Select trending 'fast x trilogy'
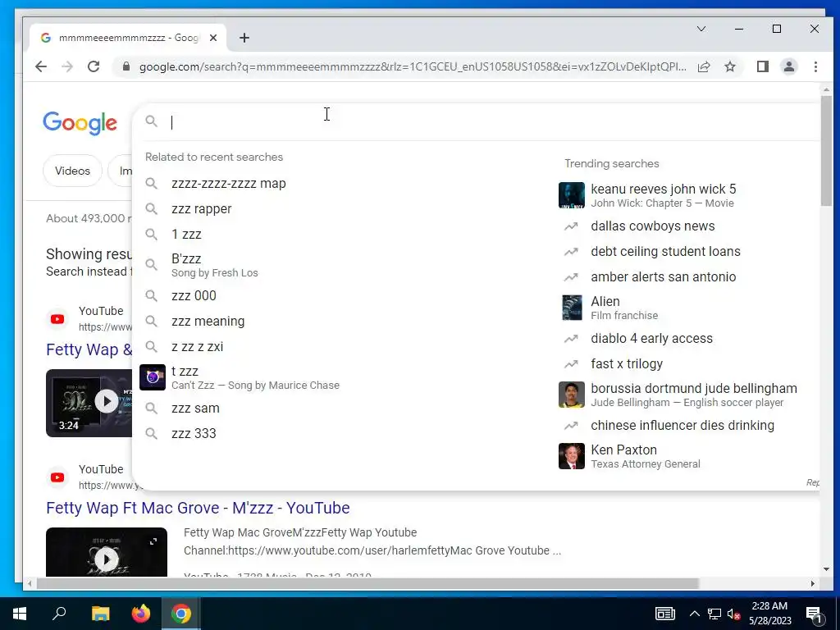 click(627, 363)
